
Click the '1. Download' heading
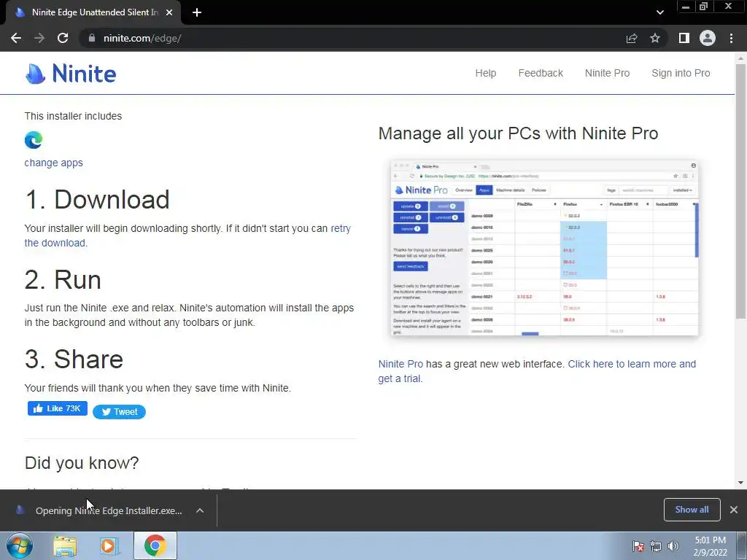[97, 200]
